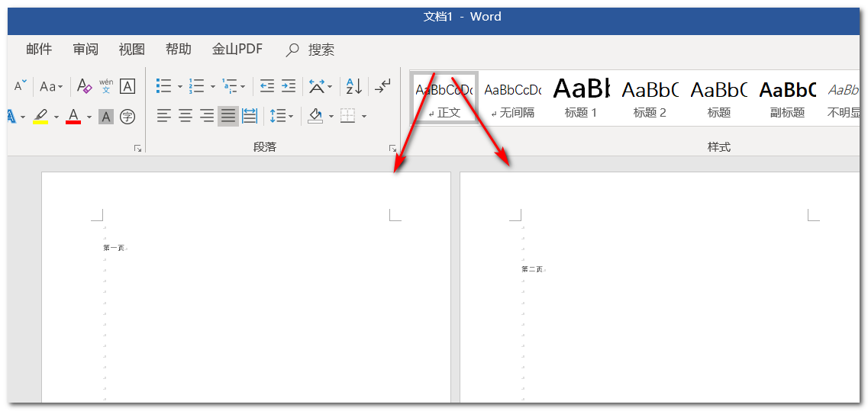Open the highlight color dropdown arrow
This screenshot has height=411, width=868.
tap(56, 117)
